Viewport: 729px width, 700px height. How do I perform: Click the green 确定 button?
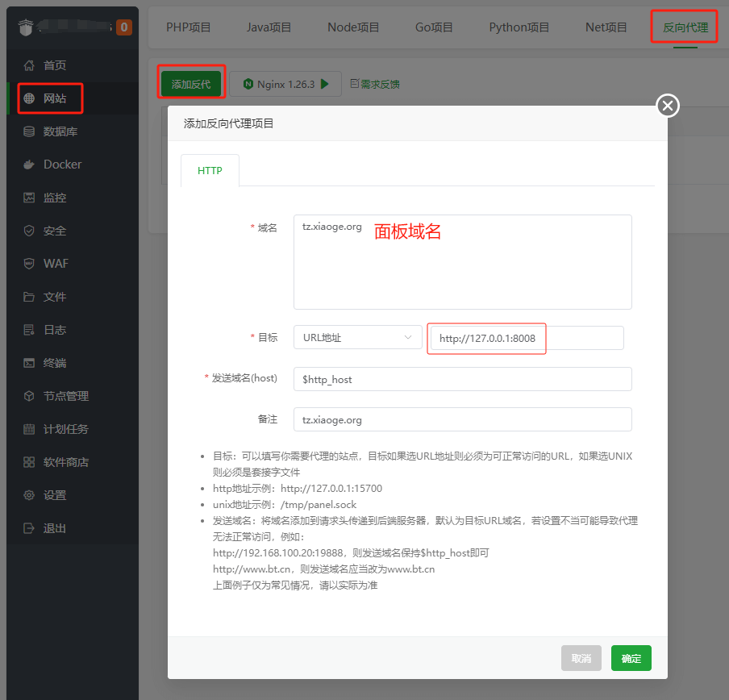(631, 658)
